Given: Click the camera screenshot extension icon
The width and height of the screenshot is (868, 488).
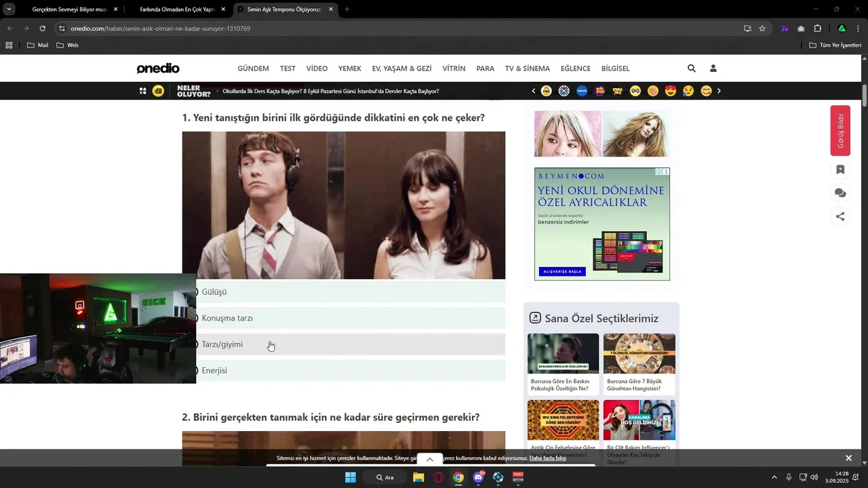Looking at the screenshot, I should coord(801,28).
